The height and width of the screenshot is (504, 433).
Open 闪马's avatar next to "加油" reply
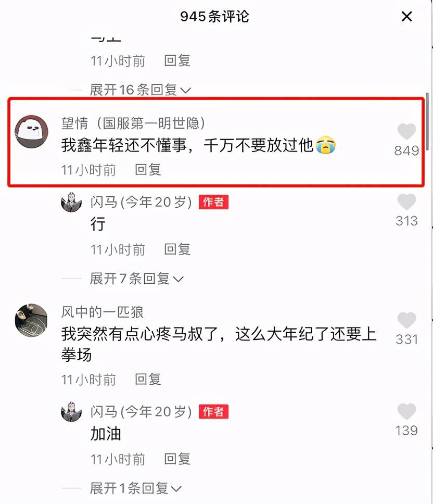tap(71, 412)
